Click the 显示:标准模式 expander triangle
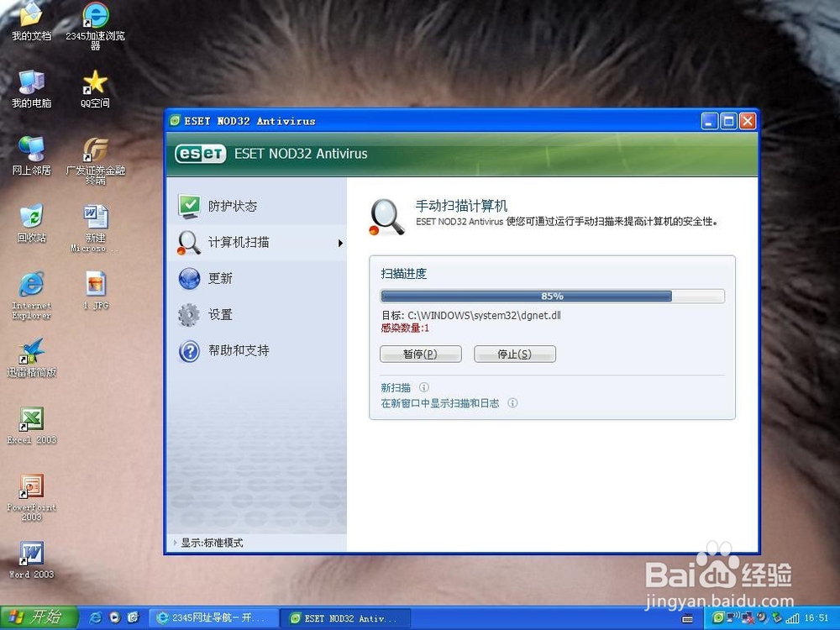This screenshot has width=840, height=630. (174, 543)
